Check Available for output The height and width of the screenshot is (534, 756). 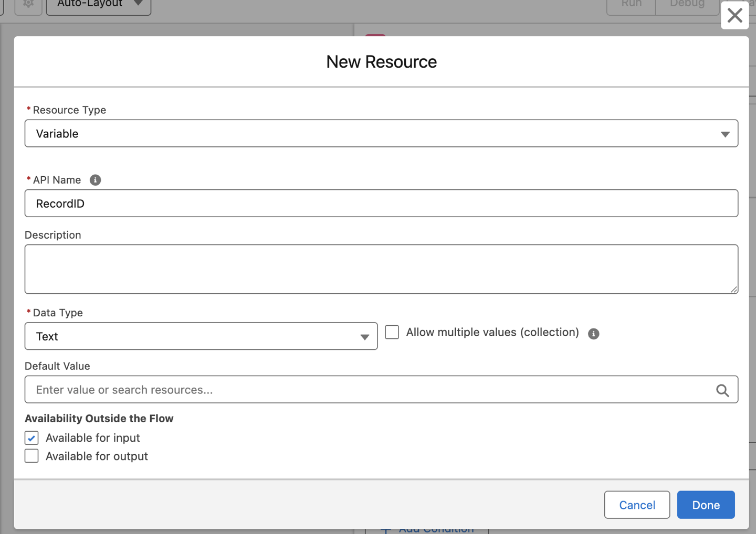coord(31,456)
